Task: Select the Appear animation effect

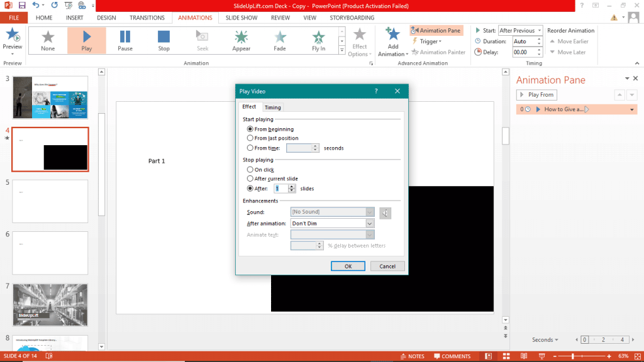Action: click(x=241, y=40)
